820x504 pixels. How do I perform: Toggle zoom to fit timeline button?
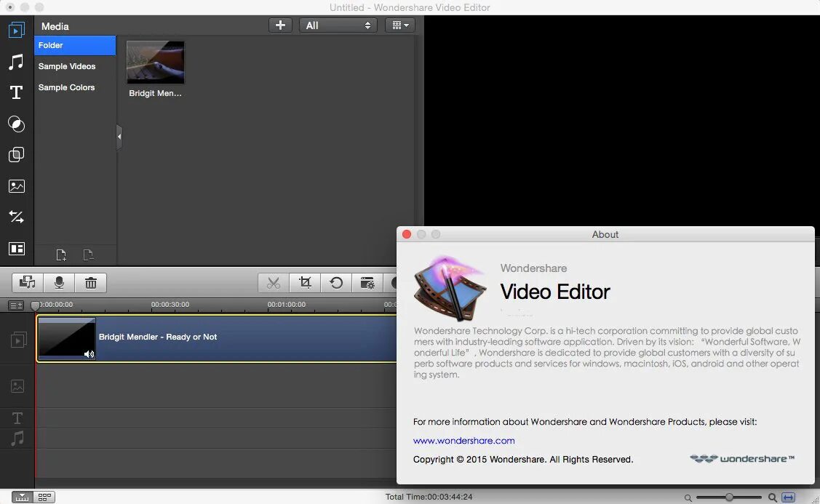tap(789, 497)
